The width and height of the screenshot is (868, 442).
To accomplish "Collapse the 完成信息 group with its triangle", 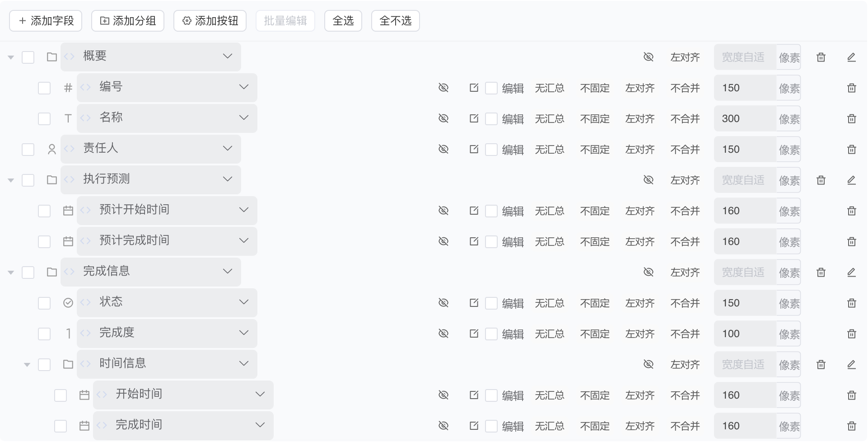I will click(10, 272).
